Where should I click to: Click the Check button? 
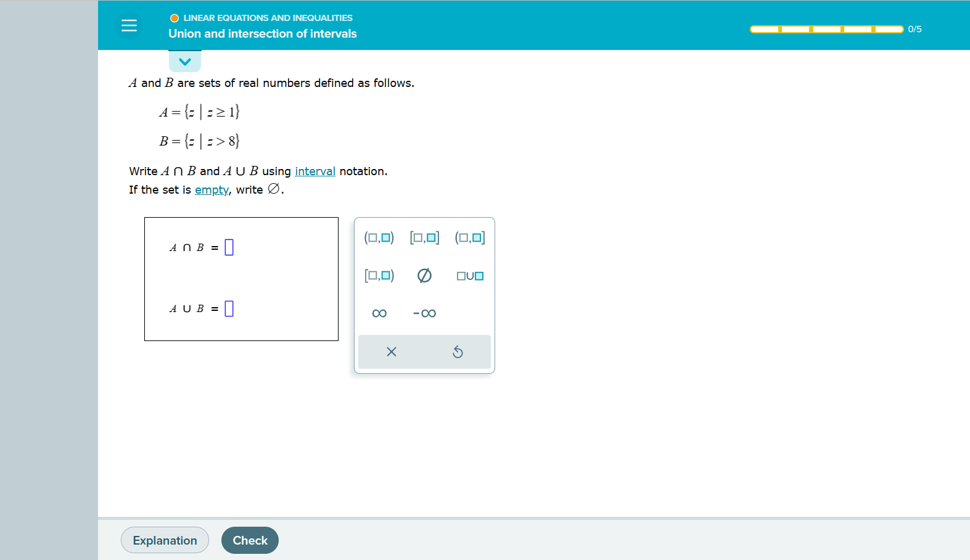pyautogui.click(x=250, y=540)
